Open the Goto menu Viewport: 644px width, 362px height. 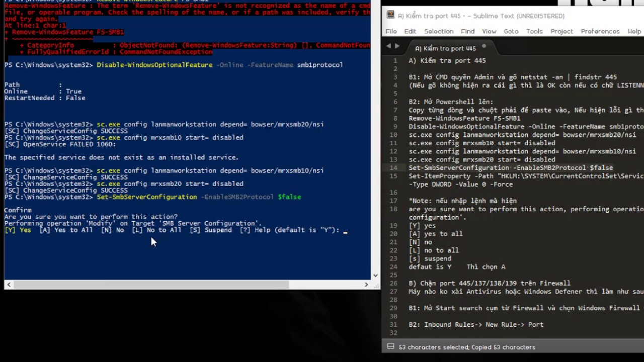(511, 31)
